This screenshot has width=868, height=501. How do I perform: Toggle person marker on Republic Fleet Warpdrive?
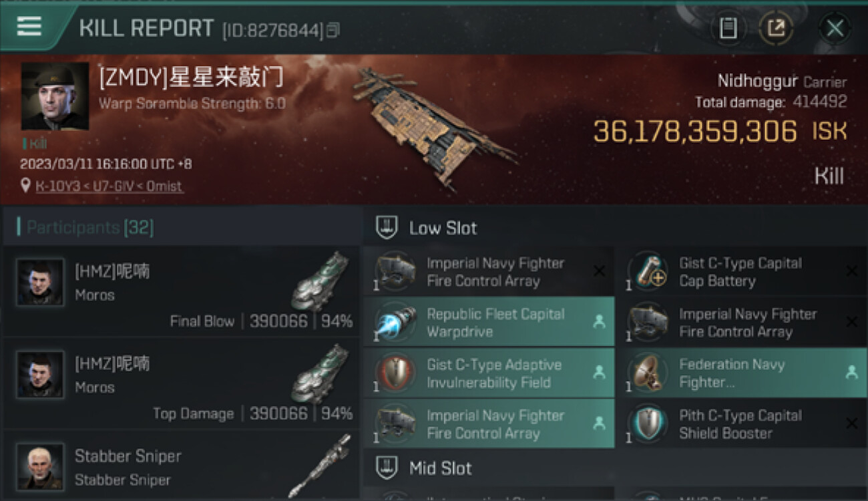599,322
